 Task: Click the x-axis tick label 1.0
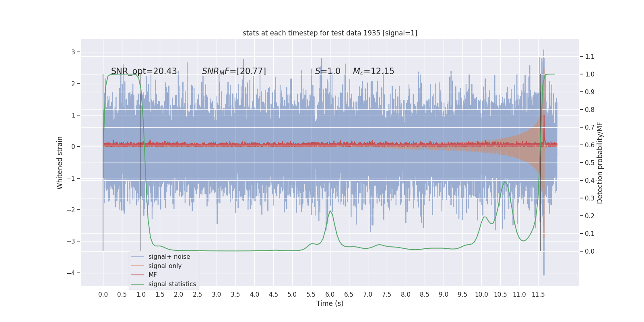[x=141, y=295]
